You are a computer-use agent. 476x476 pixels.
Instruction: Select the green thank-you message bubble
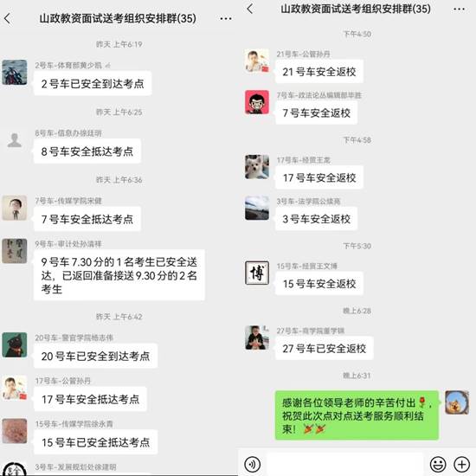click(x=357, y=415)
